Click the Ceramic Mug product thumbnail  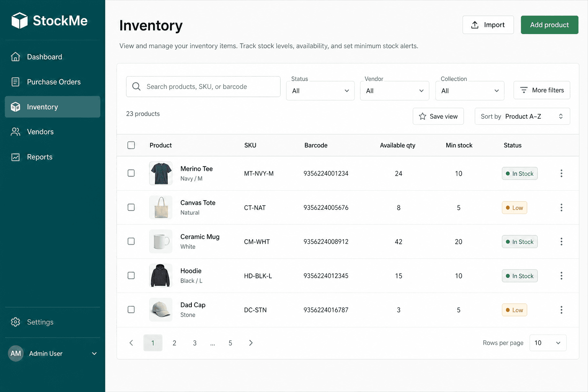point(161,242)
